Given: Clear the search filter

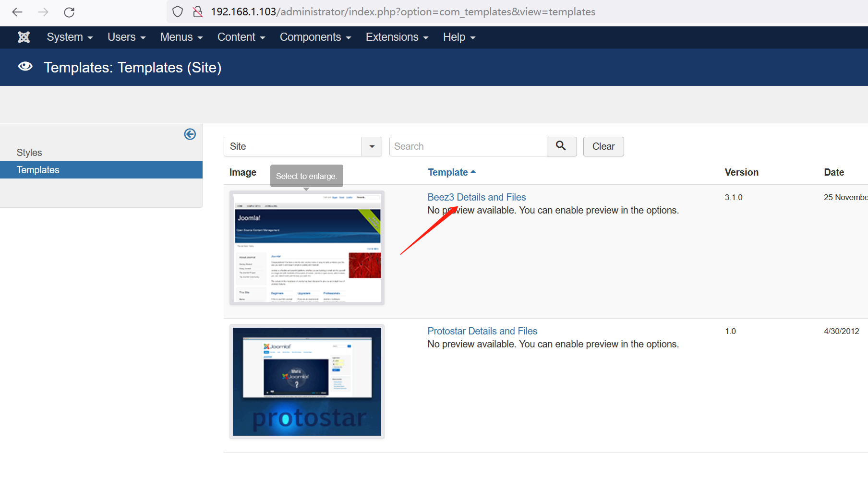Looking at the screenshot, I should coord(603,146).
